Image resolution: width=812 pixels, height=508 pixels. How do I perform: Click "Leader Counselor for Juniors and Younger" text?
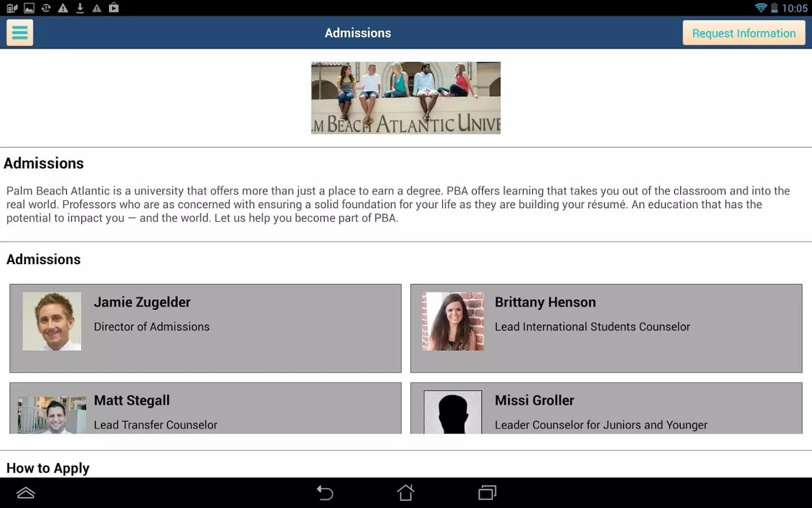point(601,425)
